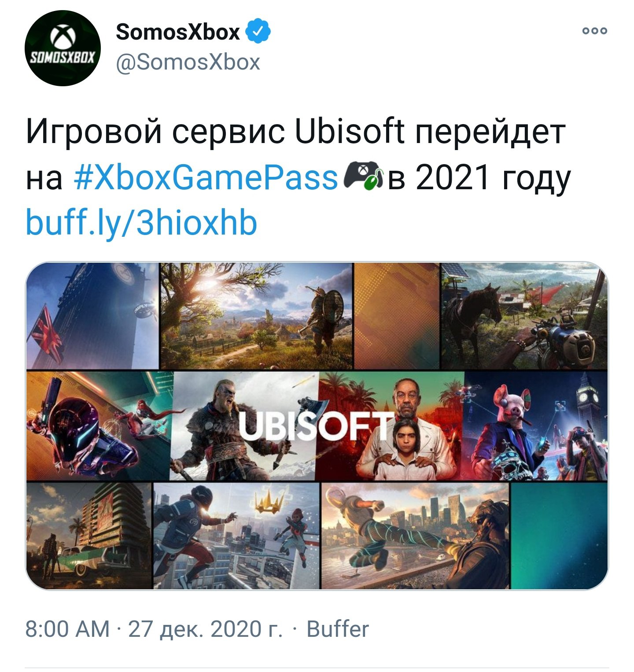
Task: Click the man with child artwork panel
Action: tap(391, 426)
